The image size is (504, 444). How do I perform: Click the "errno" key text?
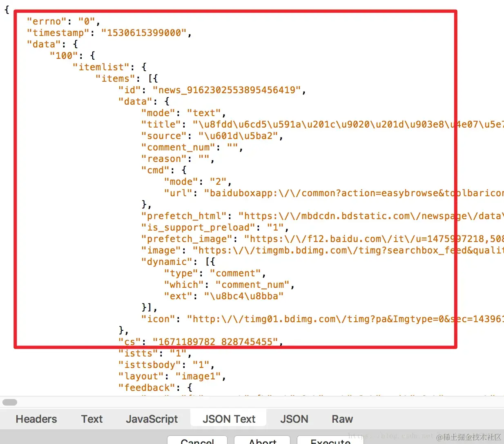coord(47,21)
